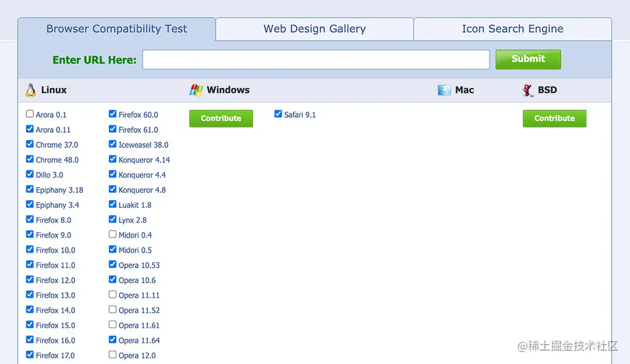Image resolution: width=630 pixels, height=364 pixels.
Task: Toggle Opera 10.53 checkbox
Action: coord(113,264)
